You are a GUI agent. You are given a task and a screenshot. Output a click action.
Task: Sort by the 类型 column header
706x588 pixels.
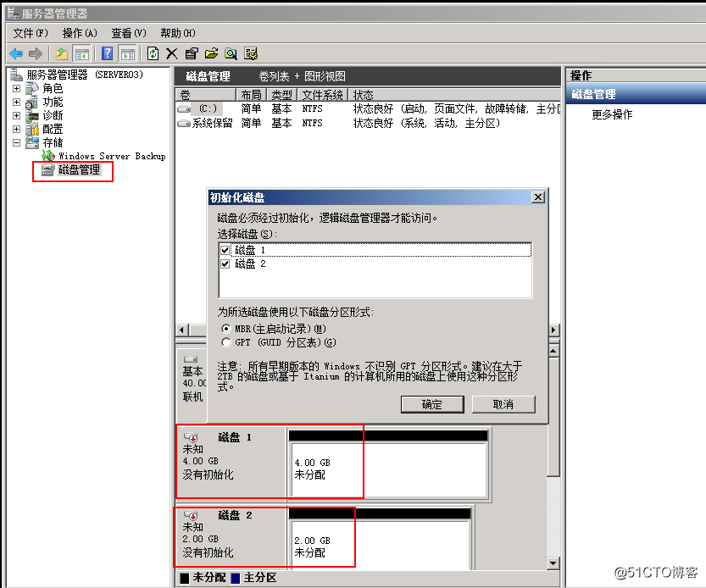(x=282, y=95)
